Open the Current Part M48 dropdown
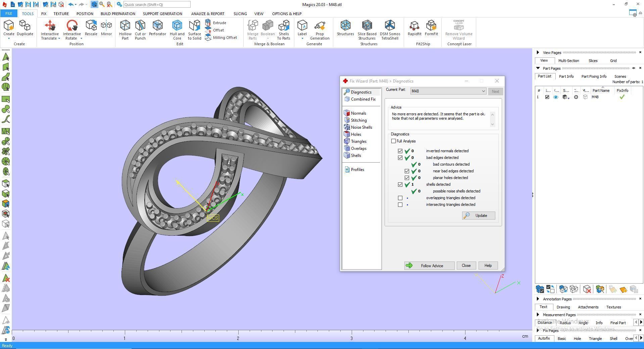This screenshot has height=349, width=644. [x=448, y=91]
